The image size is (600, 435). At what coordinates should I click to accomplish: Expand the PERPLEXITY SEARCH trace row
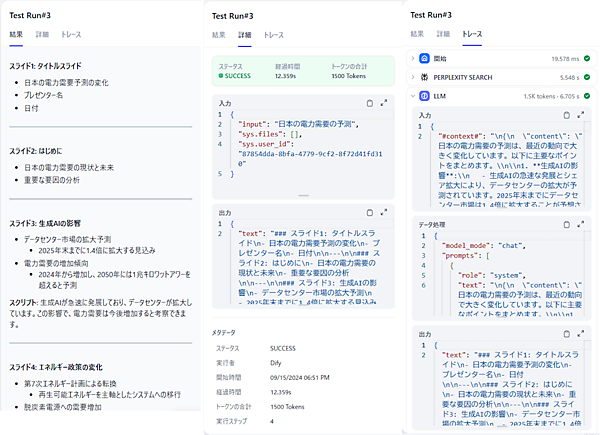413,76
